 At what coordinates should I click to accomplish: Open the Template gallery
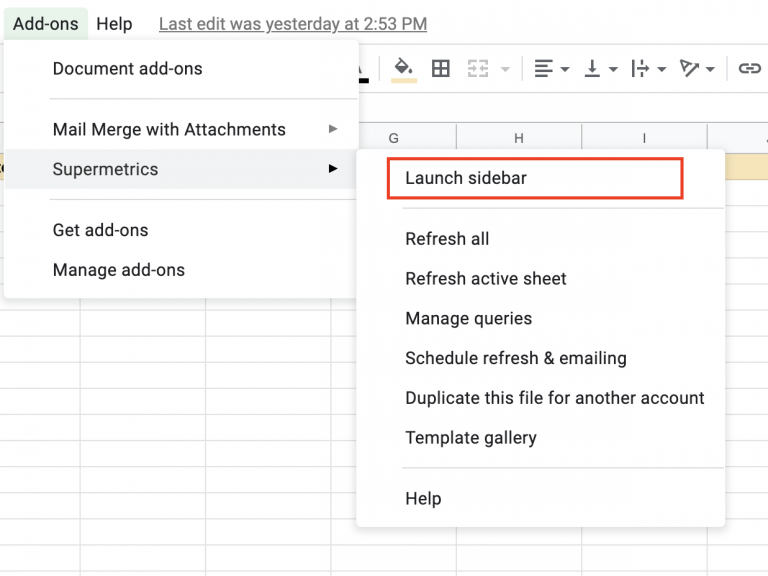coord(470,438)
